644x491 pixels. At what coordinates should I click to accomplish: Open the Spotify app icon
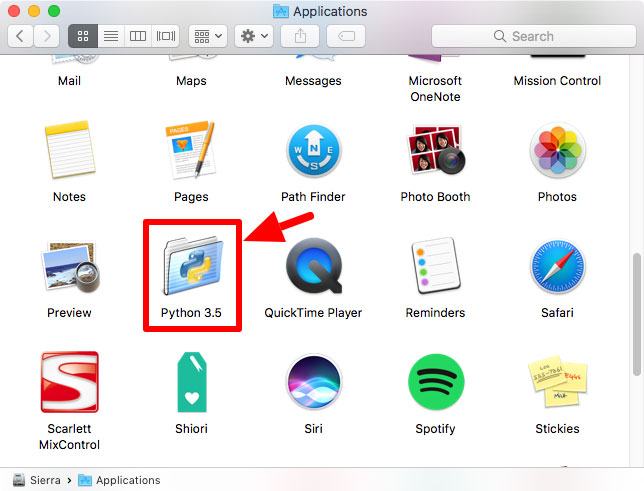(436, 382)
